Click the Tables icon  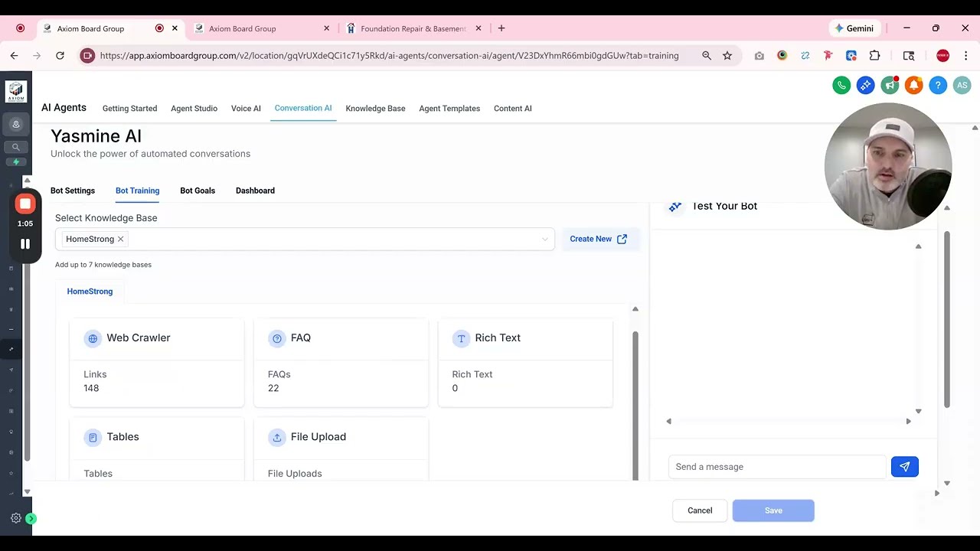click(93, 437)
